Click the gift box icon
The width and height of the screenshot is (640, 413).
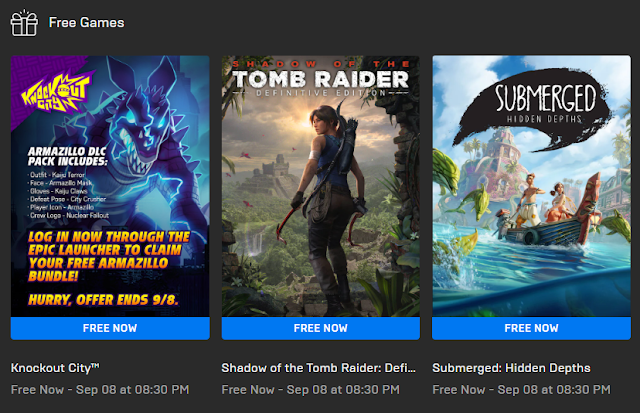[24, 23]
